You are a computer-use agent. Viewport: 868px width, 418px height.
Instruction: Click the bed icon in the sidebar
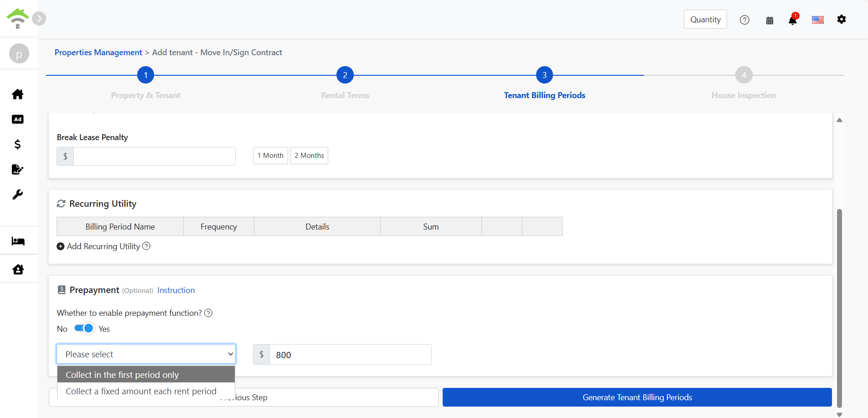click(18, 241)
